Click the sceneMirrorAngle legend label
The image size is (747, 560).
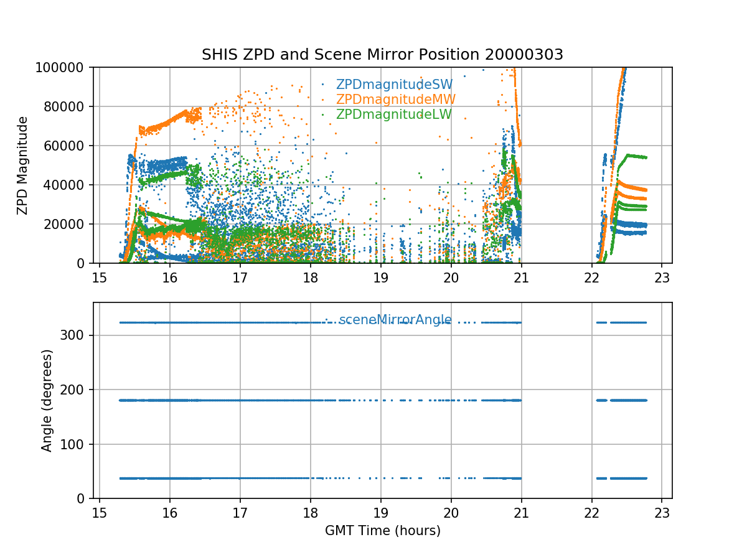click(395, 320)
